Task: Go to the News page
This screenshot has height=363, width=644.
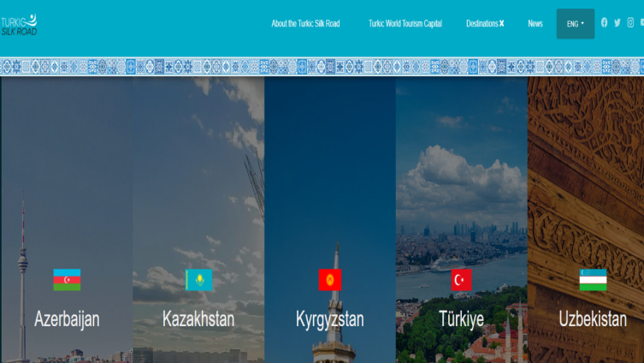Action: click(x=535, y=24)
